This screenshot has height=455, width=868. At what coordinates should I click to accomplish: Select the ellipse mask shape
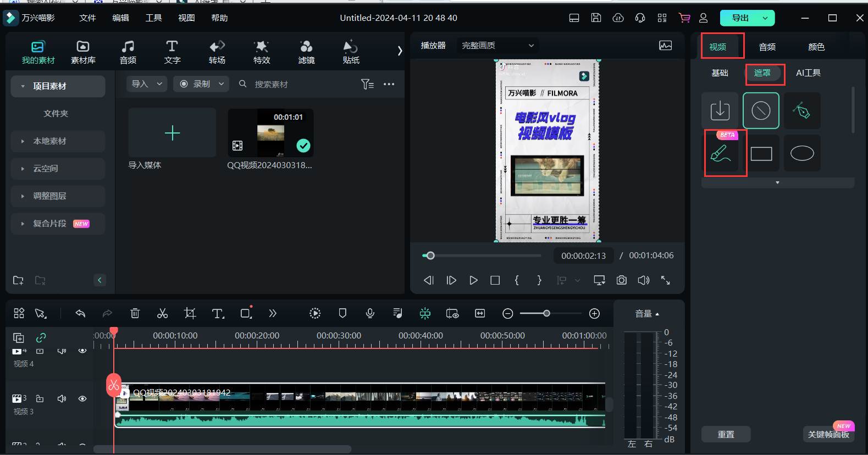click(802, 154)
